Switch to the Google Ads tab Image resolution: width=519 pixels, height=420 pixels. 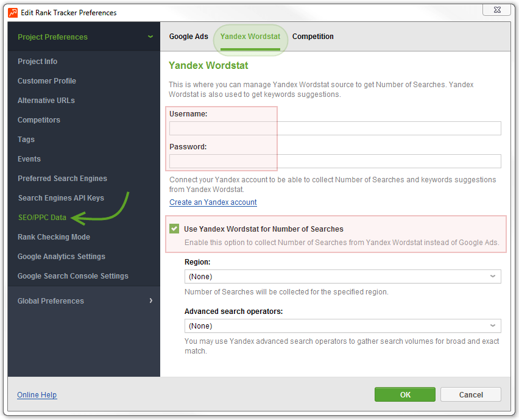coord(189,37)
